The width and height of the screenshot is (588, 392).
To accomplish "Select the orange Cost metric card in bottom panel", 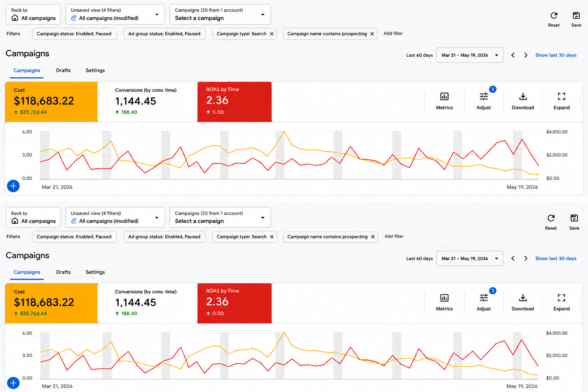I will 51,303.
